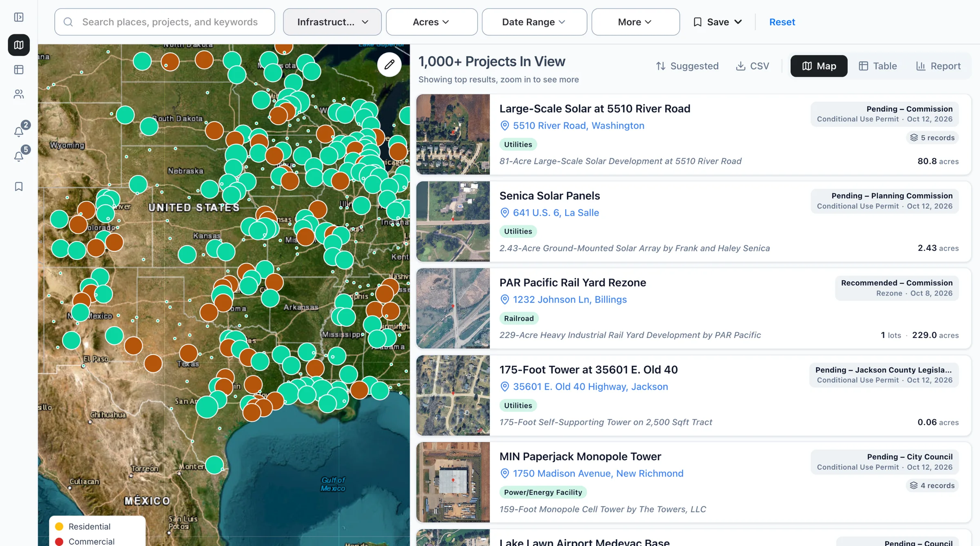Click the Commercial legend color dot
The height and width of the screenshot is (546, 980).
click(59, 542)
